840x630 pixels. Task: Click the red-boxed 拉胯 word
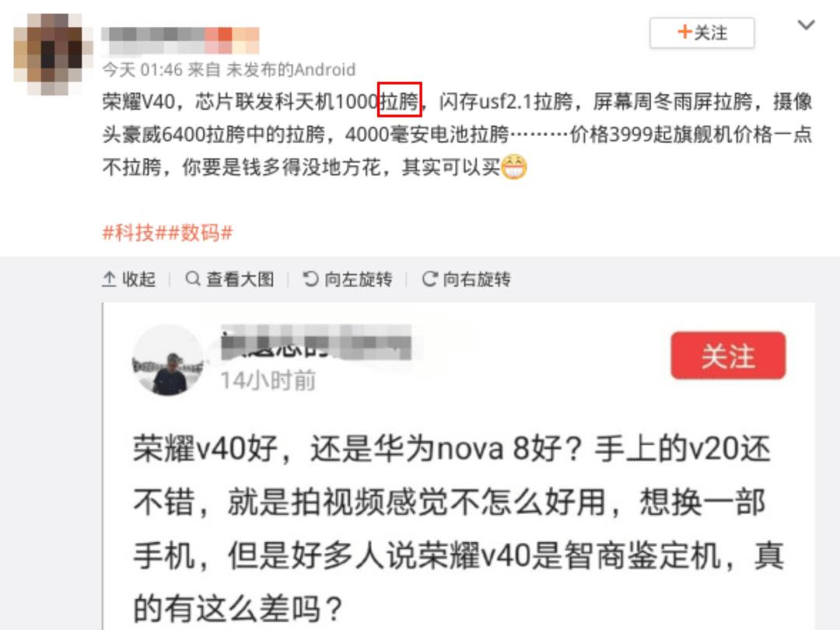400,100
